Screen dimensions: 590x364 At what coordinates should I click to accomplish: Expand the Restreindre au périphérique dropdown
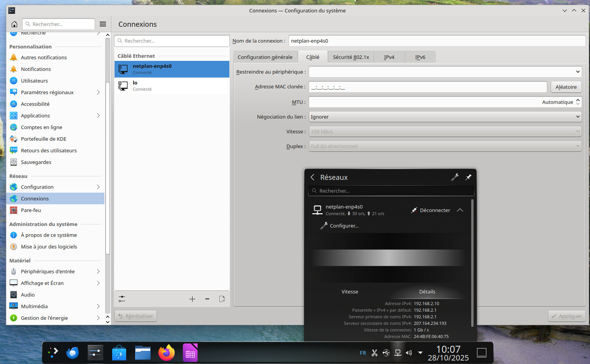coord(445,72)
